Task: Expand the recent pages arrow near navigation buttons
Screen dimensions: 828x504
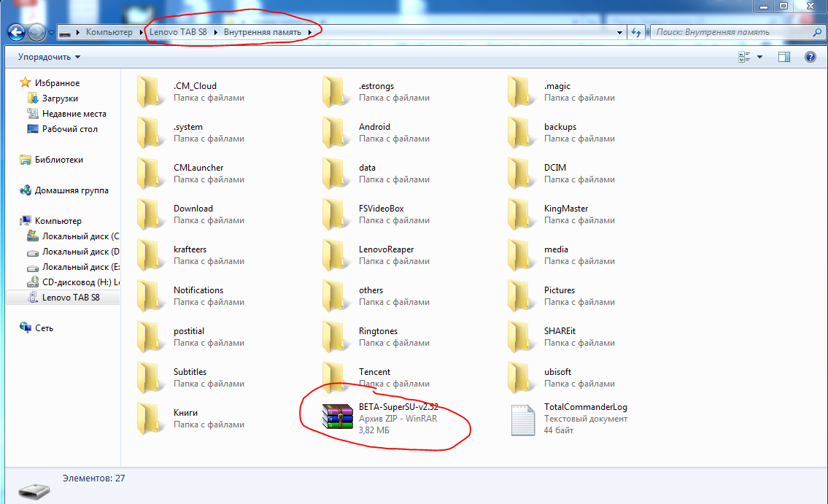Action: 51,33
